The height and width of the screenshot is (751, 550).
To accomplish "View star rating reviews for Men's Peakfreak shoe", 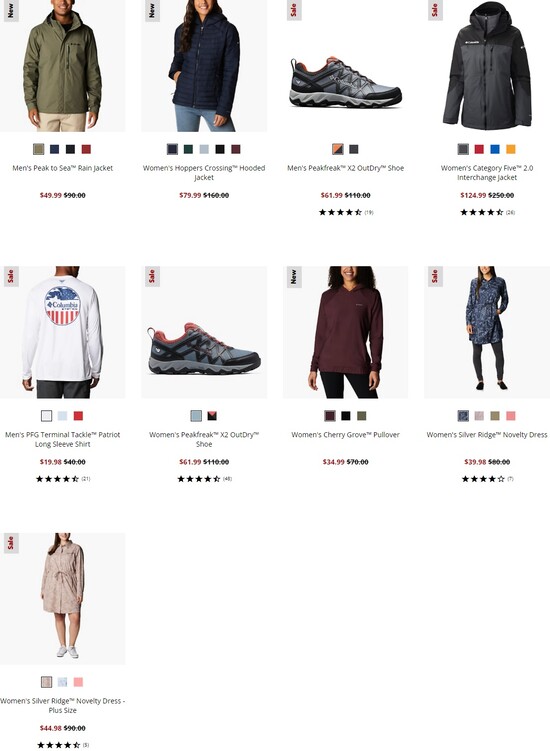I will (346, 212).
